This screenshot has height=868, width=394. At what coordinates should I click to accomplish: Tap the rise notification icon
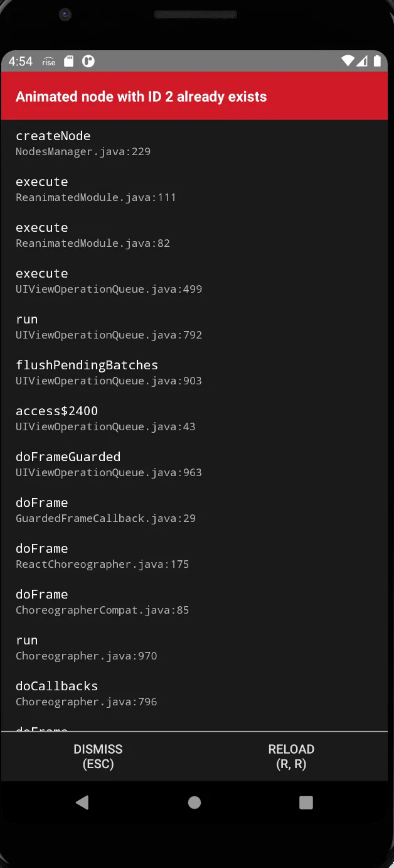pyautogui.click(x=49, y=62)
